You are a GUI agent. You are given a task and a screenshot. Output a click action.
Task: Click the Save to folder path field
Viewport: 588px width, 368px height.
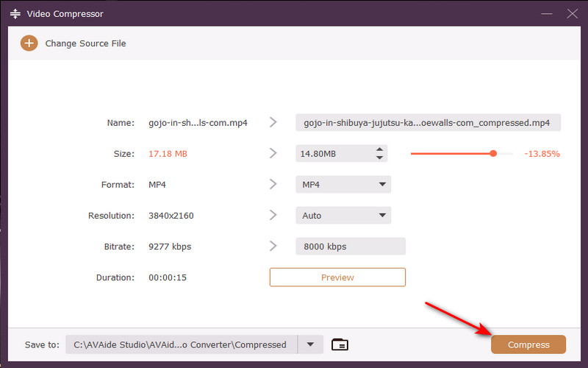pyautogui.click(x=181, y=344)
